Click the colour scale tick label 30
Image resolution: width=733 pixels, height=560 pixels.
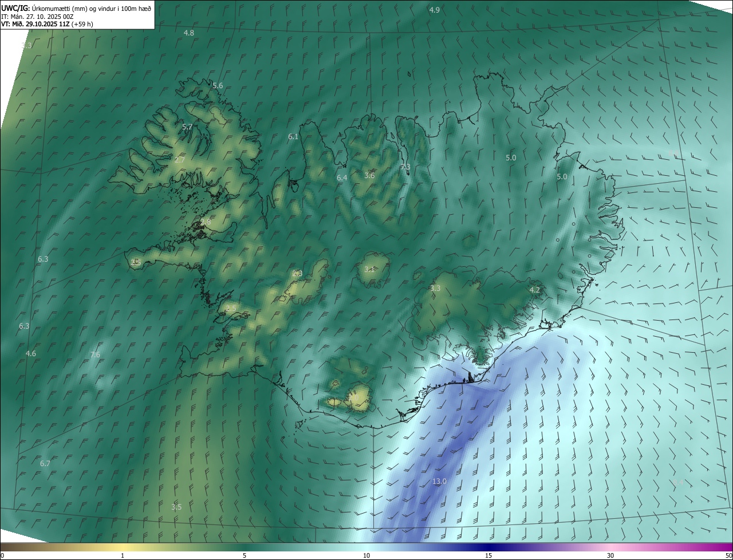coord(610,555)
